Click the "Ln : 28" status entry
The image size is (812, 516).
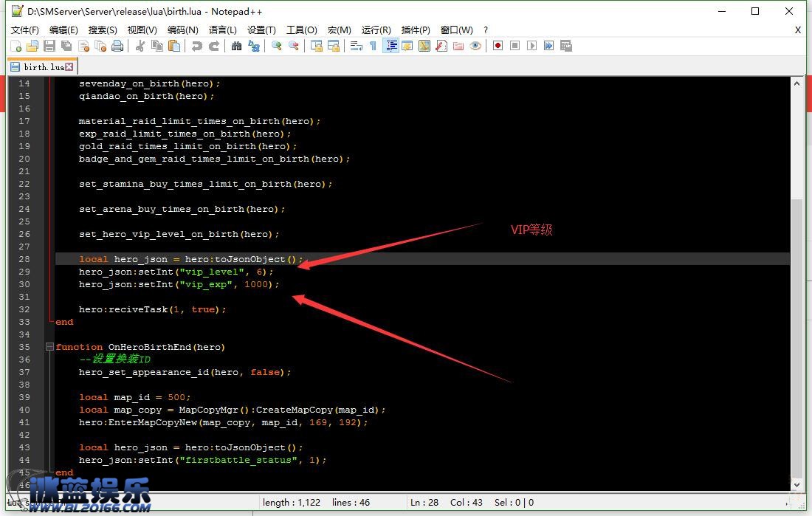click(x=424, y=503)
